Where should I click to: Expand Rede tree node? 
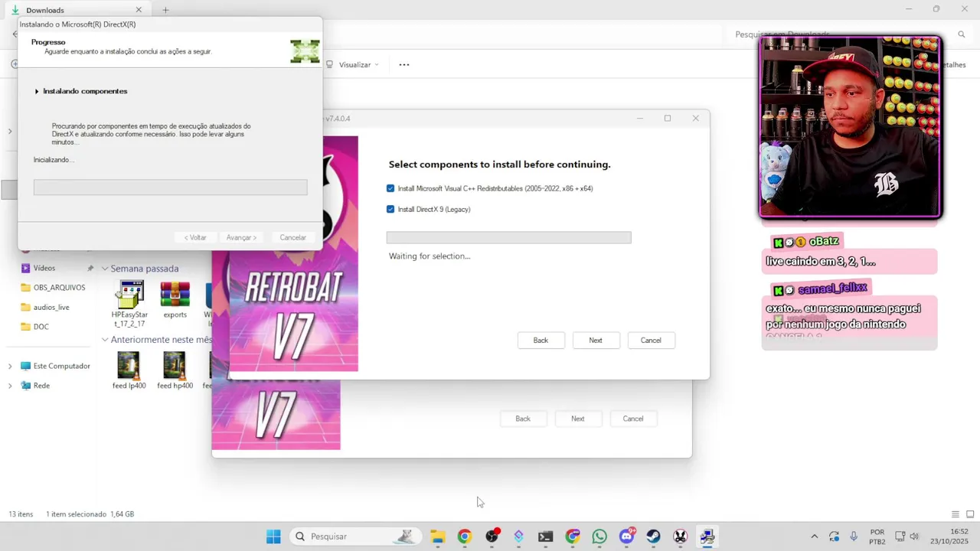(10, 386)
